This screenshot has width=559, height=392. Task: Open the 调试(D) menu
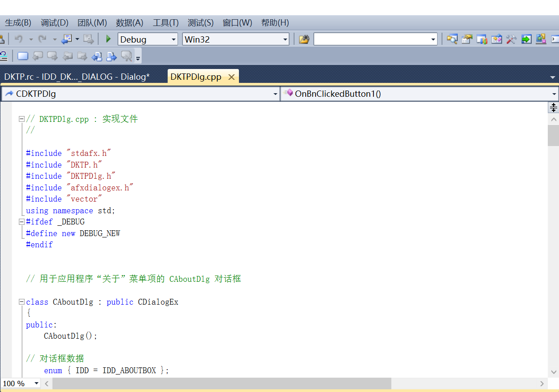point(55,22)
